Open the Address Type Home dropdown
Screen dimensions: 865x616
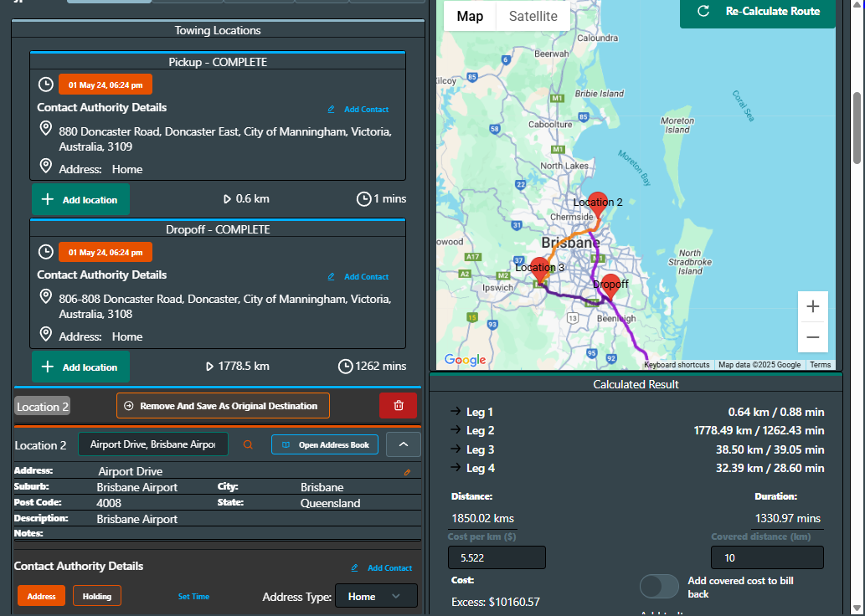tap(376, 596)
